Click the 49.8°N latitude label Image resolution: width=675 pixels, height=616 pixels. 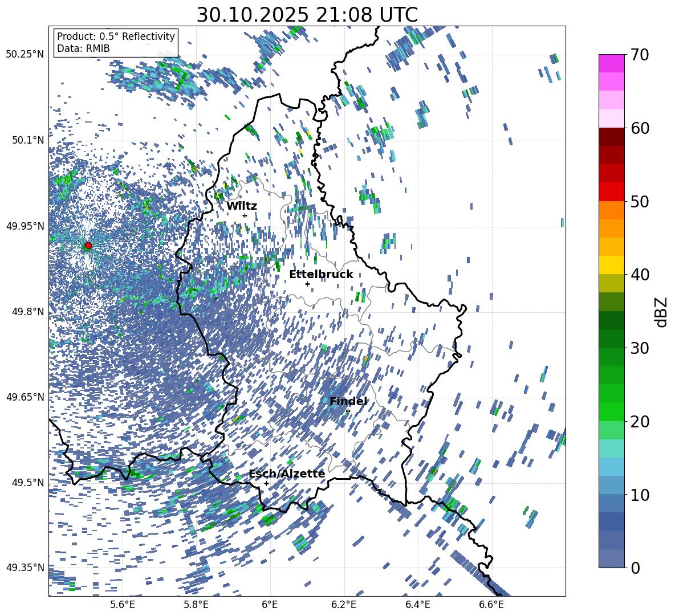(27, 312)
